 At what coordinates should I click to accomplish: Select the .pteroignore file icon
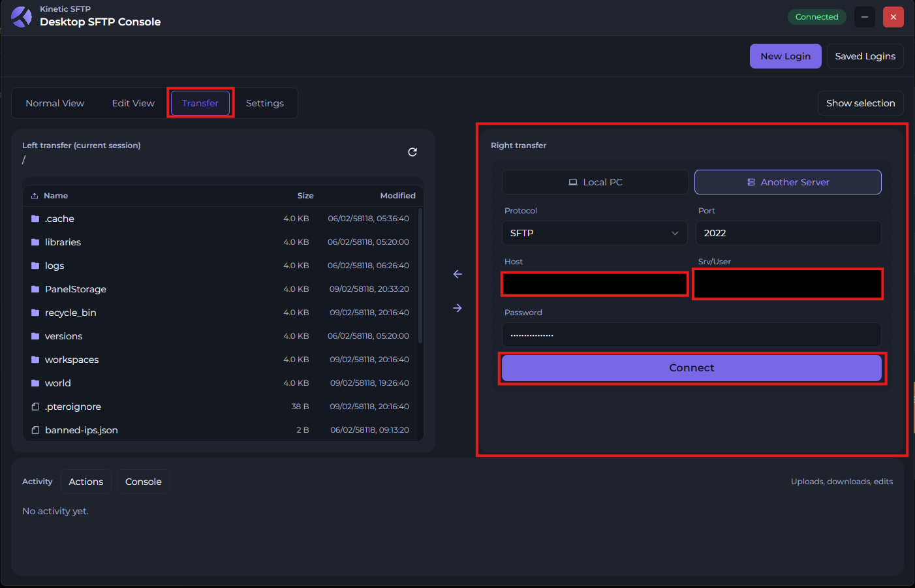[35, 407]
